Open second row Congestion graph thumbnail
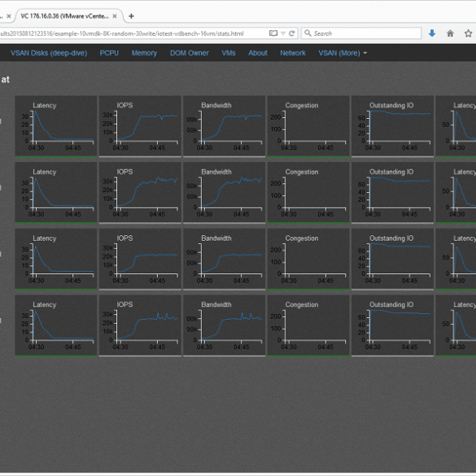This screenshot has height=476, width=476. point(308,193)
